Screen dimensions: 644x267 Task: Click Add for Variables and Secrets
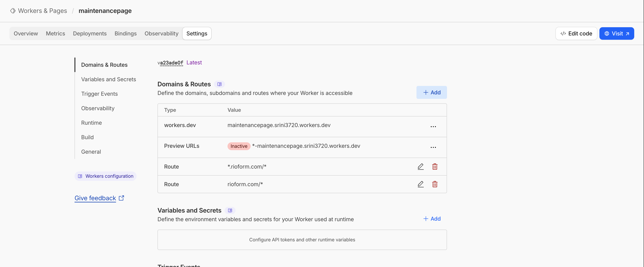[x=432, y=219]
